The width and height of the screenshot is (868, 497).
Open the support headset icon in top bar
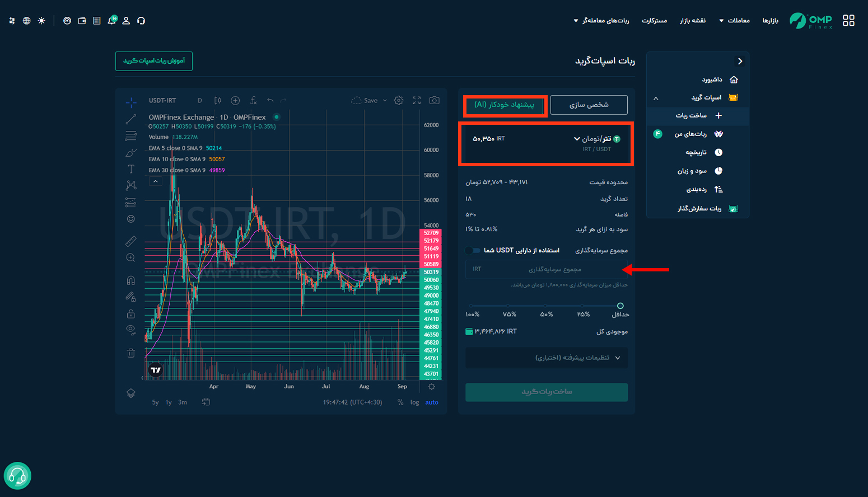click(141, 21)
